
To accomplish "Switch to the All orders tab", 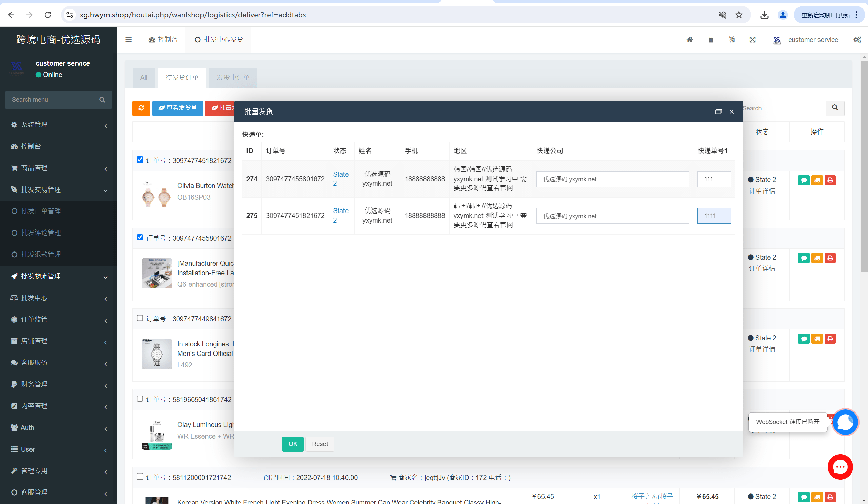I will pyautogui.click(x=144, y=78).
